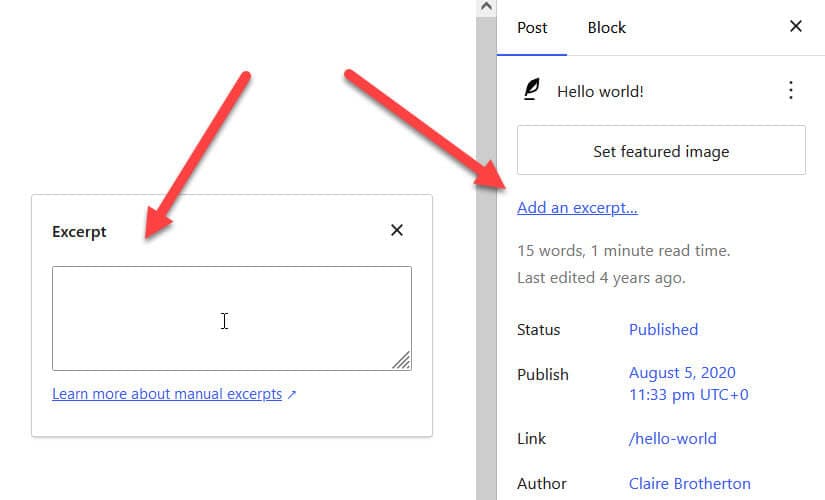This screenshot has width=825, height=500.
Task: Click the Status label
Action: [x=538, y=329]
